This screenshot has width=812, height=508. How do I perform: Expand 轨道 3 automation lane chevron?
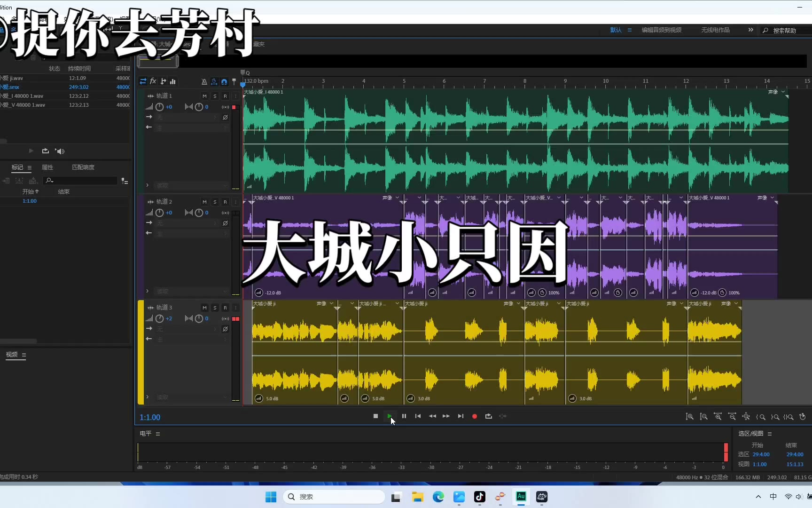147,397
